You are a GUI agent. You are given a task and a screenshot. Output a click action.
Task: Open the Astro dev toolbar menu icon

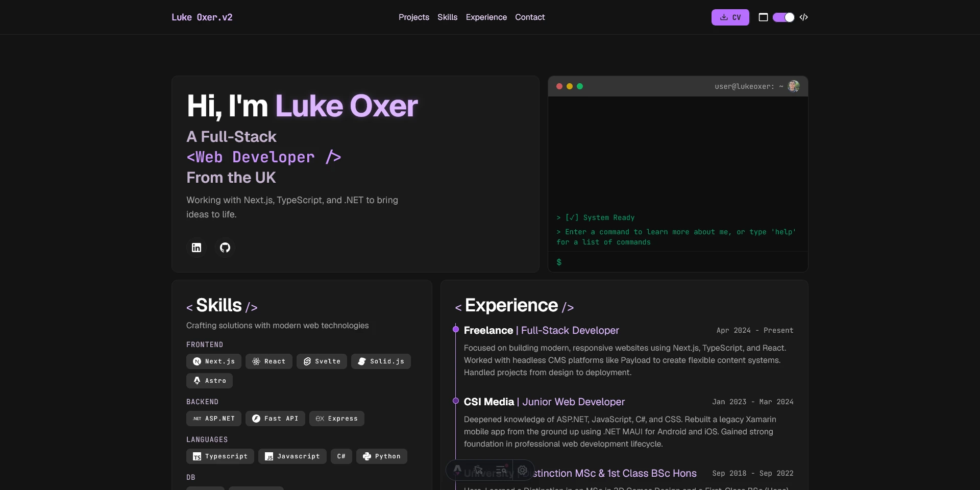coord(458,470)
